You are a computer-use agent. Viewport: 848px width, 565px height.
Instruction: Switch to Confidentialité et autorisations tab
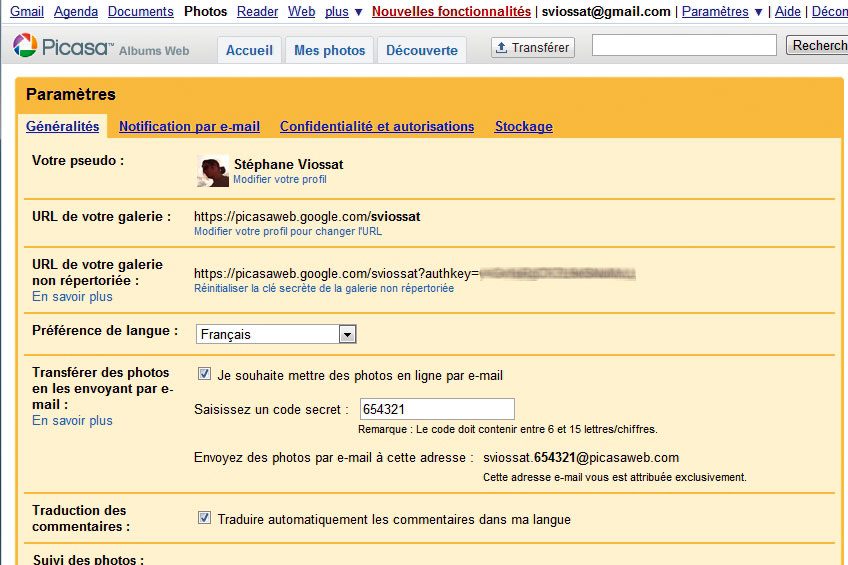coord(377,127)
